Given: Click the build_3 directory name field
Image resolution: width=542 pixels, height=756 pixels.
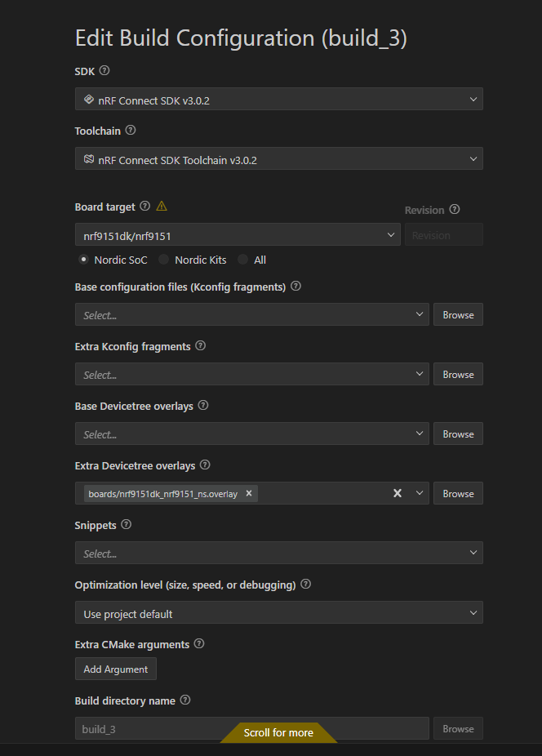Looking at the screenshot, I should (251, 728).
